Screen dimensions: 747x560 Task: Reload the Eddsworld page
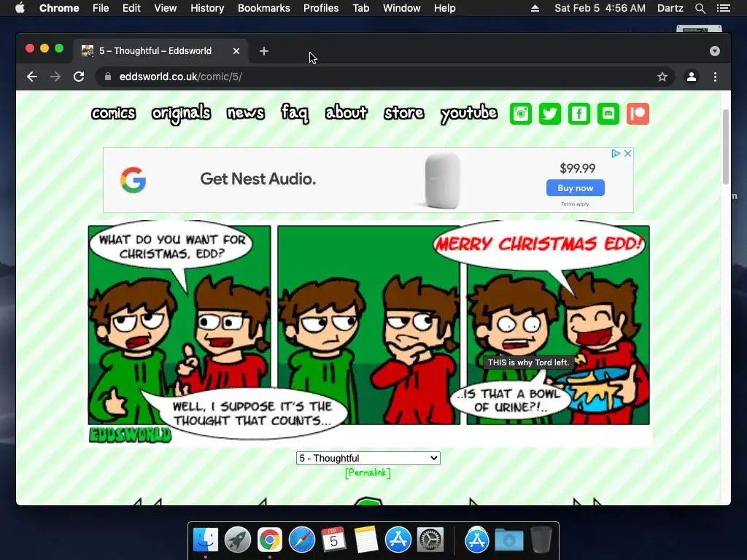pyautogui.click(x=79, y=77)
